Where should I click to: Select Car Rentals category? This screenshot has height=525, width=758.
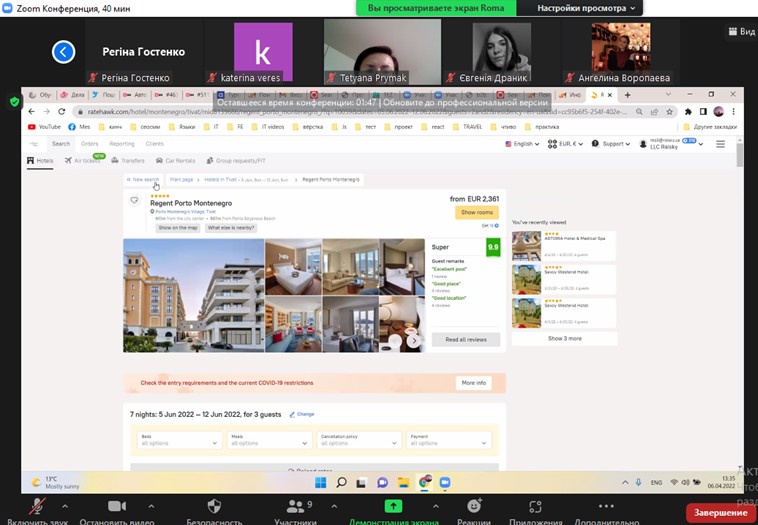coord(175,160)
